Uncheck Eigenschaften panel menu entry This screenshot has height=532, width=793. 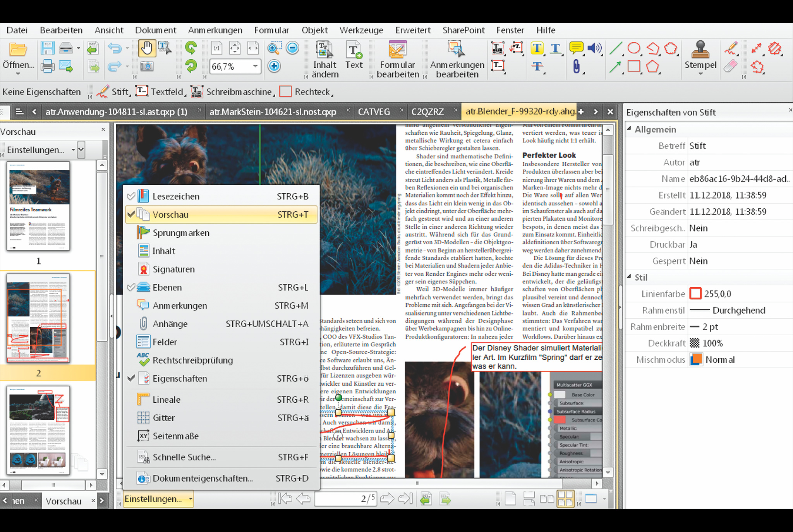(180, 378)
